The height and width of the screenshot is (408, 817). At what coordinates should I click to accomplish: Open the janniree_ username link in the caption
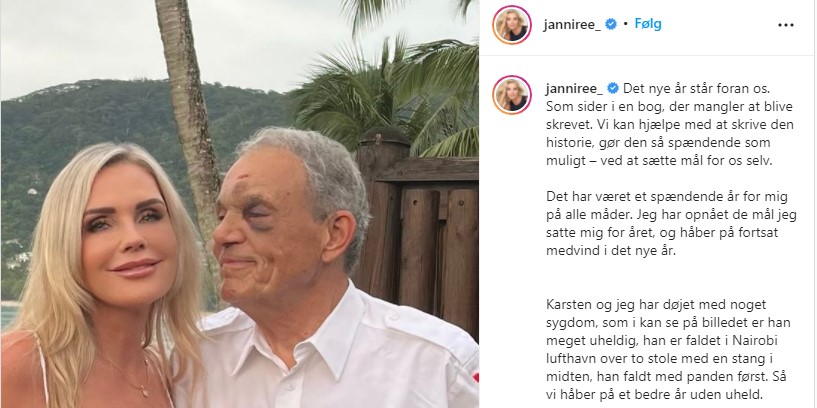coord(575,89)
